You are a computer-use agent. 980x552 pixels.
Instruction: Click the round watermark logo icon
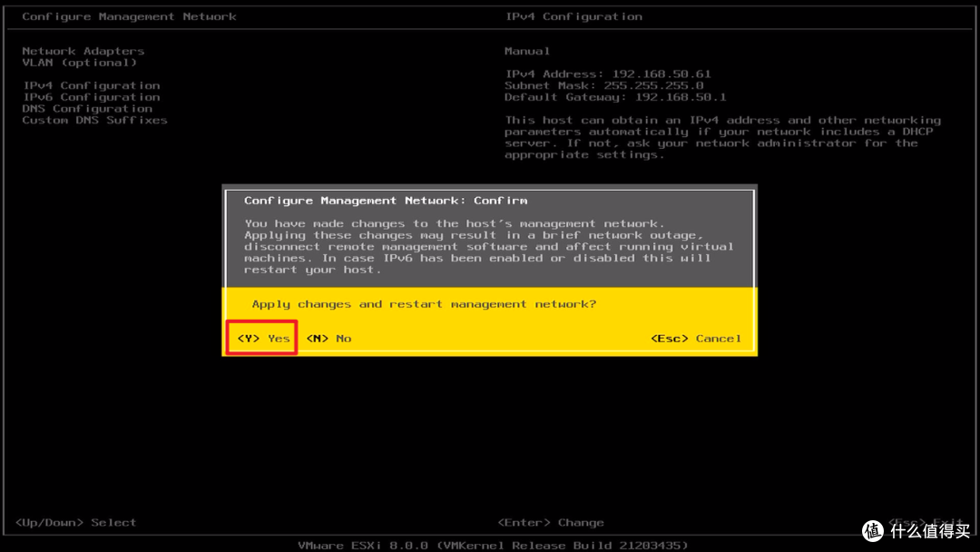click(873, 531)
